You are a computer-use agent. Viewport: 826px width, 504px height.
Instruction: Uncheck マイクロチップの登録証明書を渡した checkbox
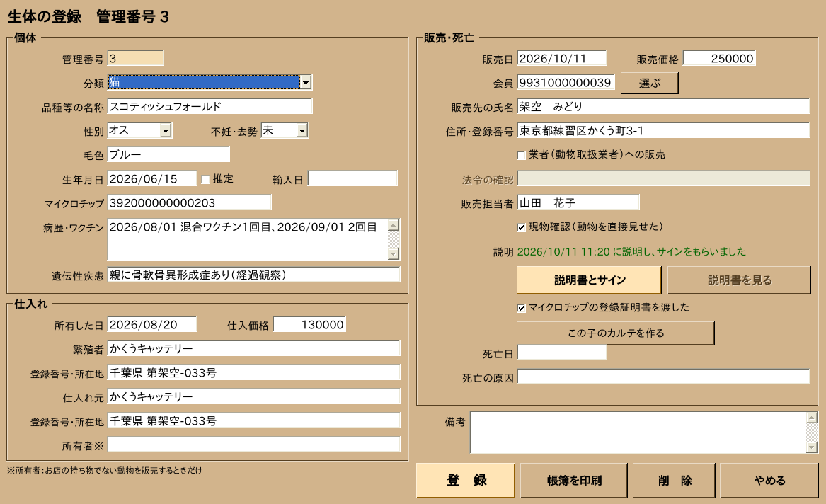(522, 308)
